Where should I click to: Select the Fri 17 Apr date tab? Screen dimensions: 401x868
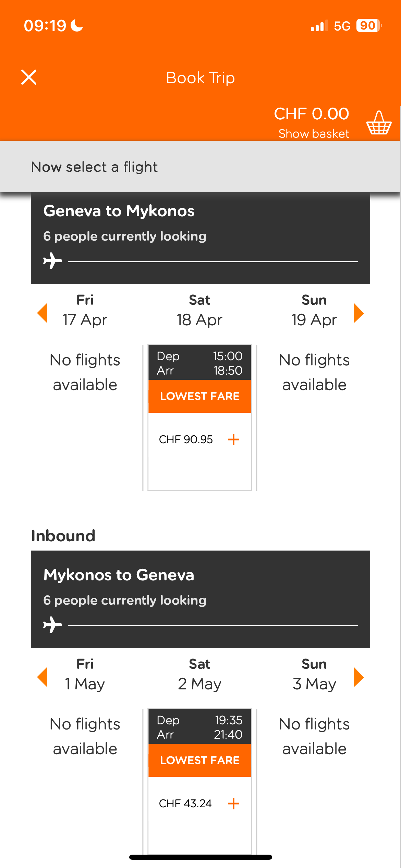(x=85, y=310)
